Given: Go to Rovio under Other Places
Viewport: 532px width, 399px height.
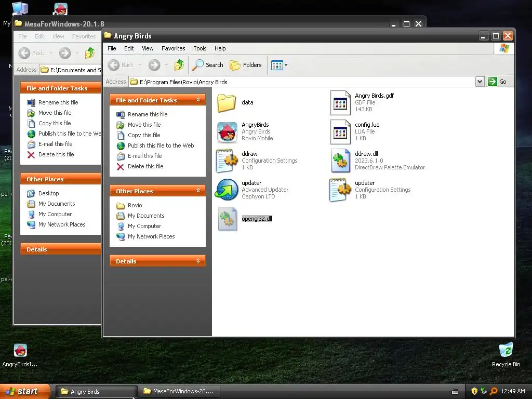Looking at the screenshot, I should click(135, 205).
